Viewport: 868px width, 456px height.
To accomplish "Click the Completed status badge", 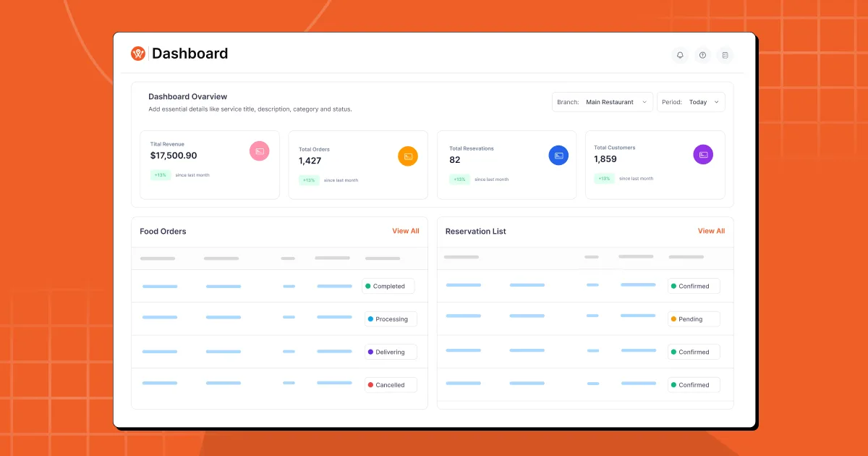I will tap(388, 286).
